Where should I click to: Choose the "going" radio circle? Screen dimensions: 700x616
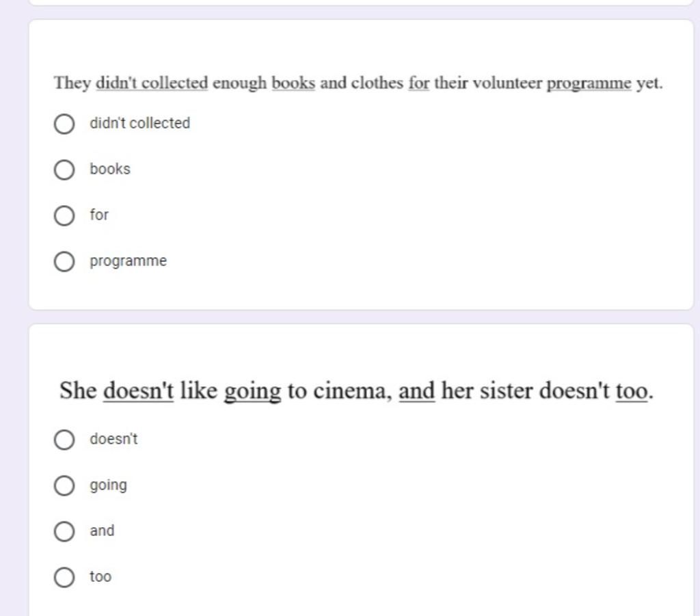64,485
